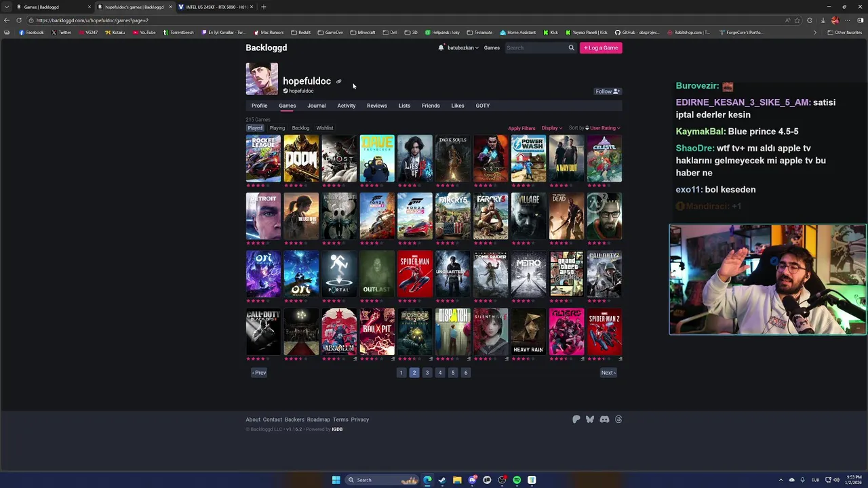The image size is (868, 488).
Task: Open the tab list chevron in browser
Action: click(6, 7)
